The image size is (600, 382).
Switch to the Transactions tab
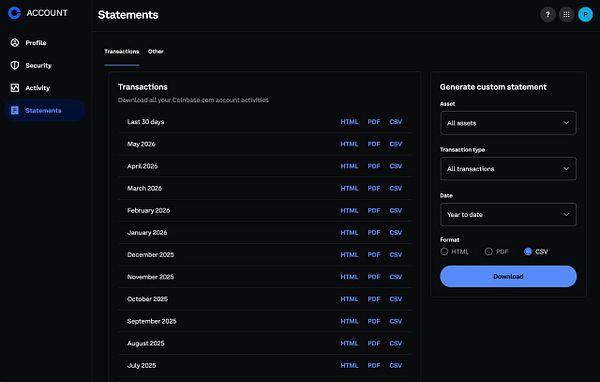point(122,51)
